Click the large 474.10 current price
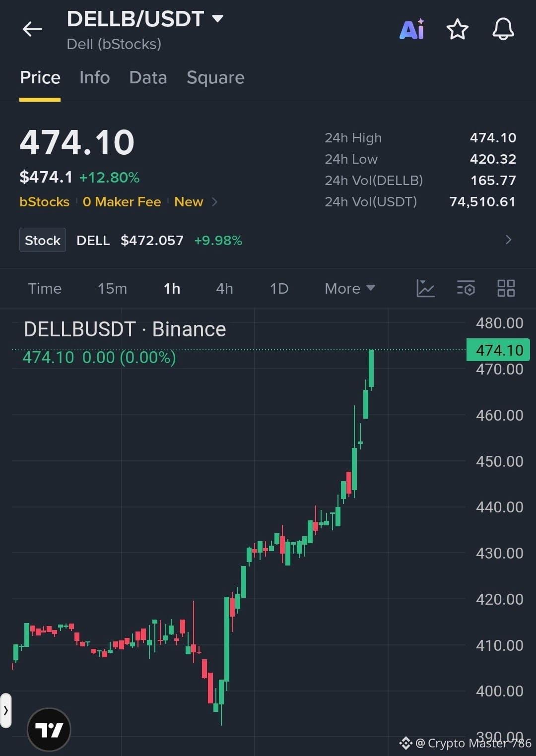Image resolution: width=536 pixels, height=756 pixels. click(x=77, y=142)
